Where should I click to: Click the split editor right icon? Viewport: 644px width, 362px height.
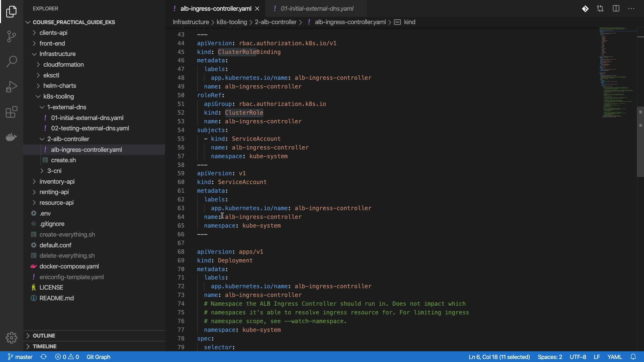click(616, 9)
